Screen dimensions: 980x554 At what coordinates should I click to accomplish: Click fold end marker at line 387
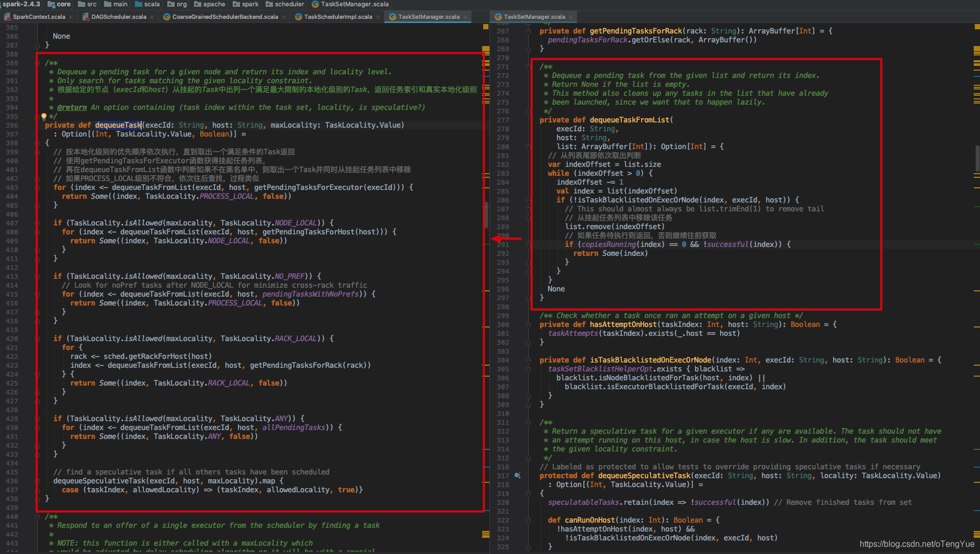click(38, 45)
